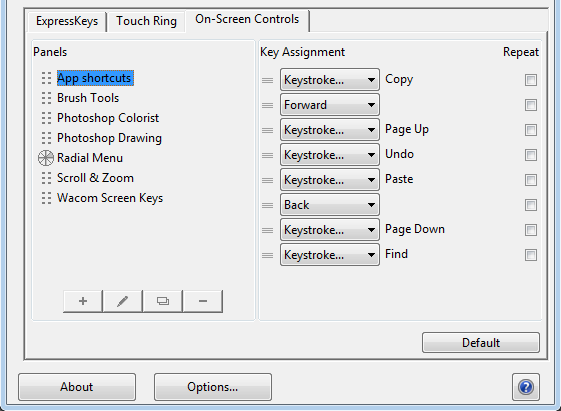The width and height of the screenshot is (561, 411).
Task: Switch to the Touch Ring tab
Action: click(x=146, y=21)
